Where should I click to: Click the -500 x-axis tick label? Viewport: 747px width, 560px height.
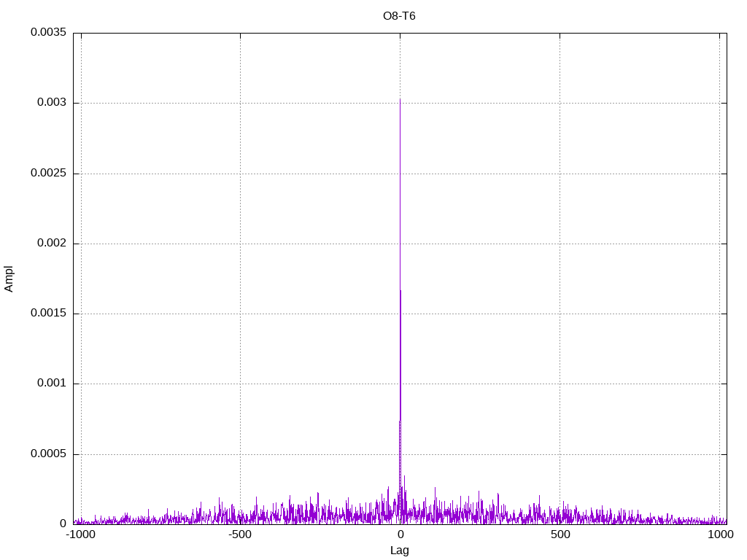239,534
